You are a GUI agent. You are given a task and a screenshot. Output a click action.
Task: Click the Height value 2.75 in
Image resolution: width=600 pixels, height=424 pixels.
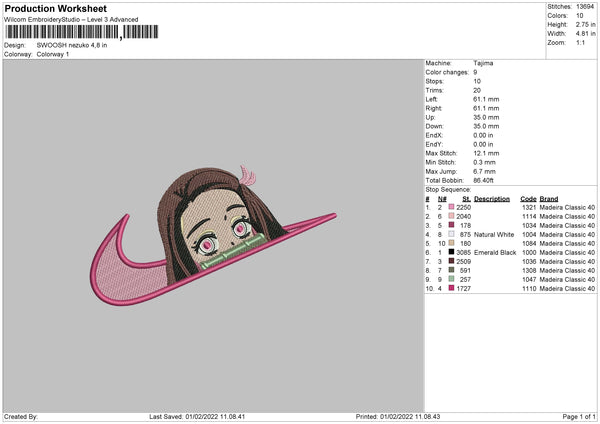pos(586,24)
